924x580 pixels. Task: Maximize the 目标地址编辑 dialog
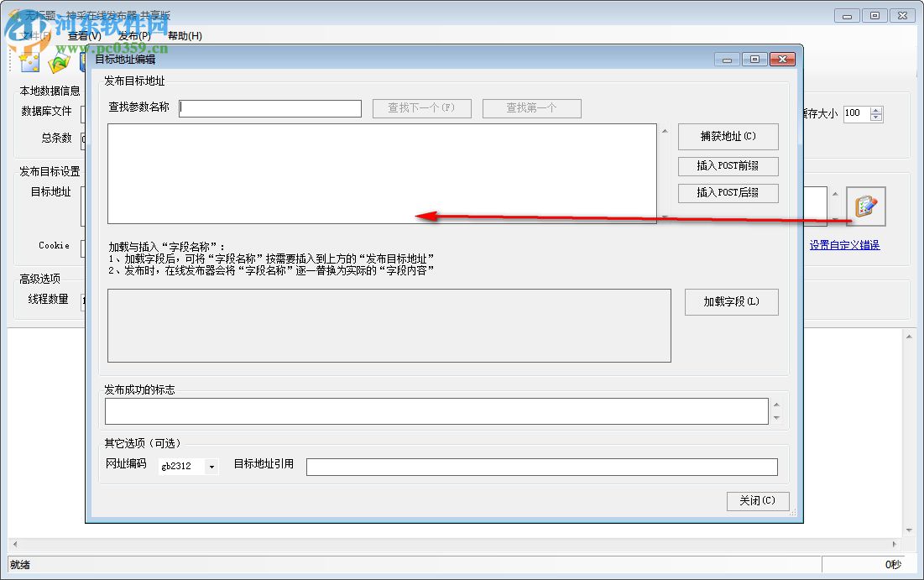[x=754, y=59]
